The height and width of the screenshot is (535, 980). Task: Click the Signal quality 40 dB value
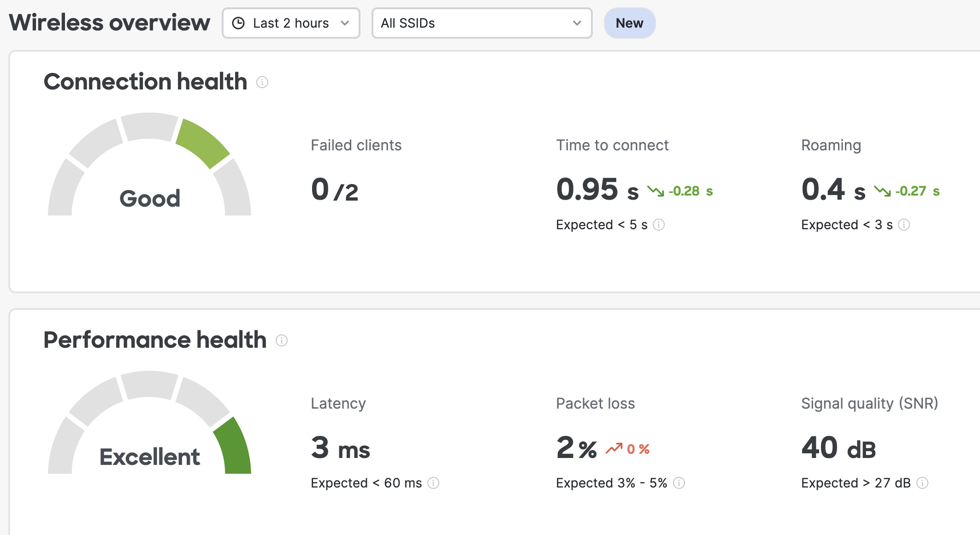coord(838,448)
